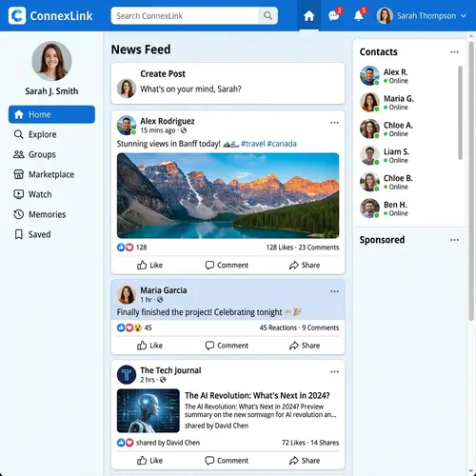Click Maria Garcia post avatar
Screen dimensions: 476x476
tap(127, 294)
